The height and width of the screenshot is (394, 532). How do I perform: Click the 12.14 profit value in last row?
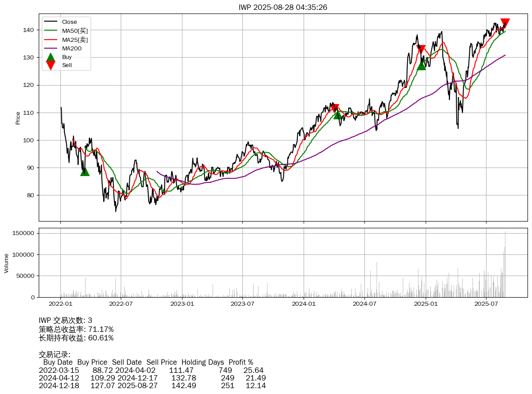pos(255,386)
